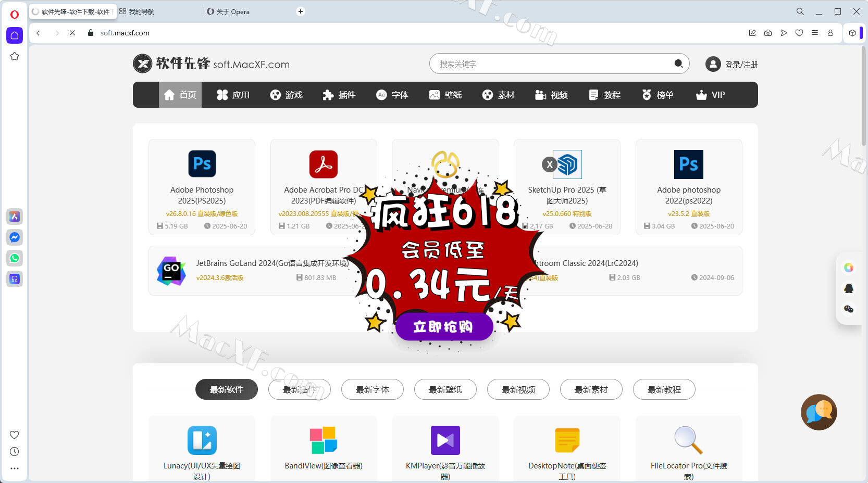This screenshot has width=868, height=483.
Task: Click the 登录/注册 login link
Action: click(741, 65)
